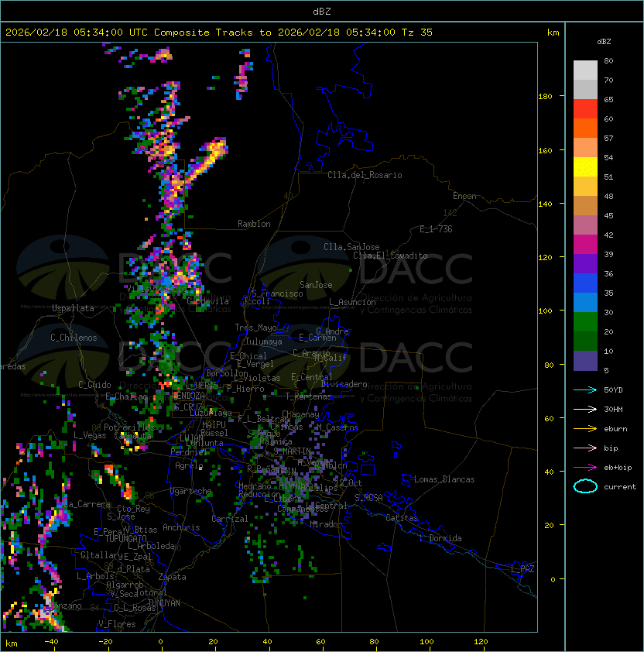Click the 'eb+bip' legend label
The height and width of the screenshot is (652, 644).
pyautogui.click(x=618, y=468)
